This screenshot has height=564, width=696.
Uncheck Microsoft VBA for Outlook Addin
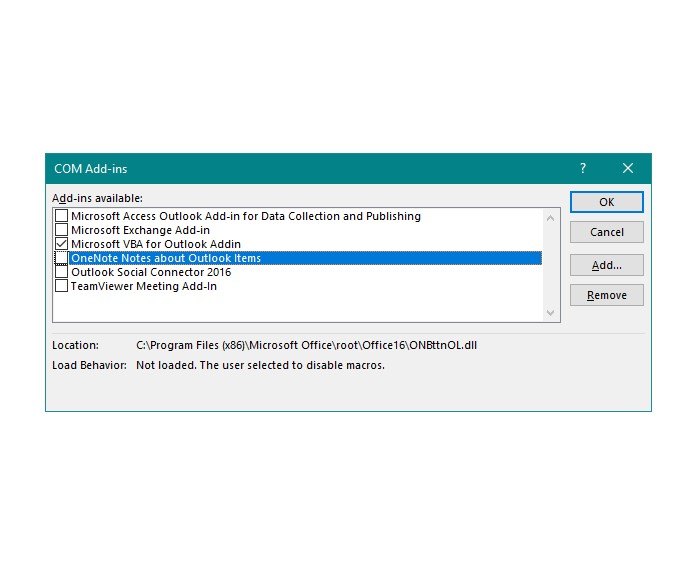pos(61,244)
